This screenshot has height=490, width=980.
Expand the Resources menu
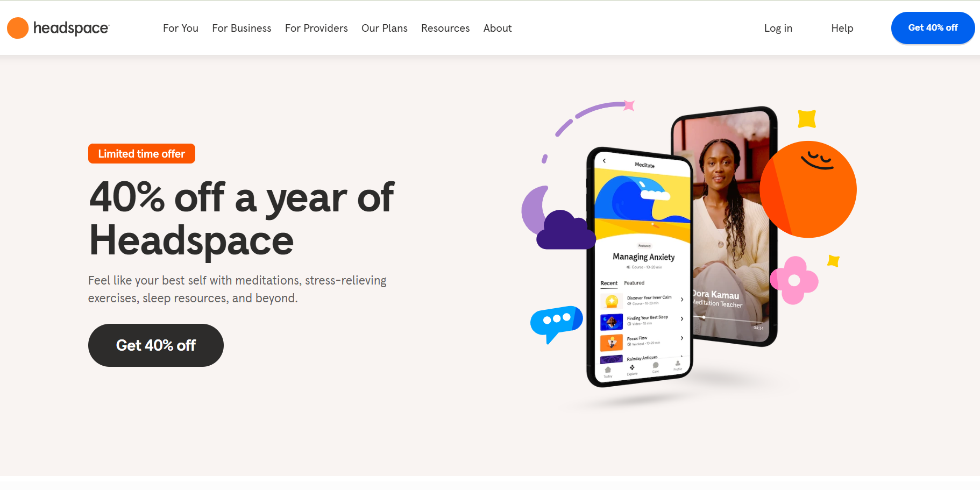[x=445, y=28]
